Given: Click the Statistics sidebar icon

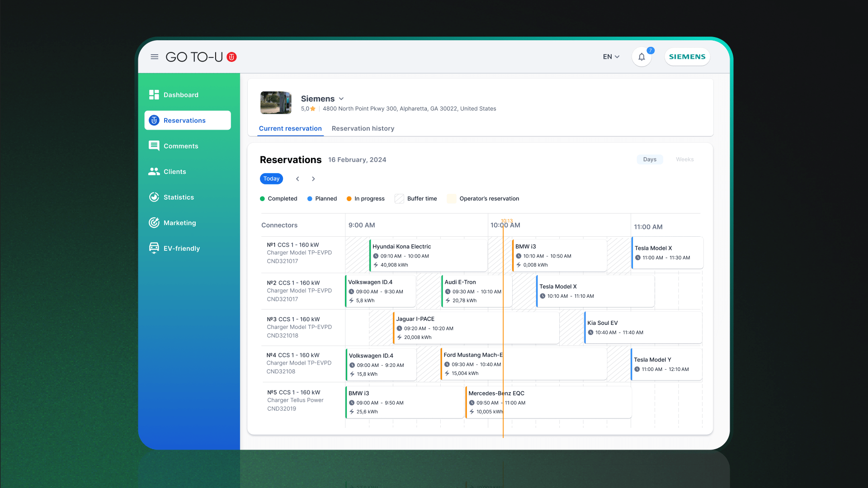Looking at the screenshot, I should [x=154, y=197].
